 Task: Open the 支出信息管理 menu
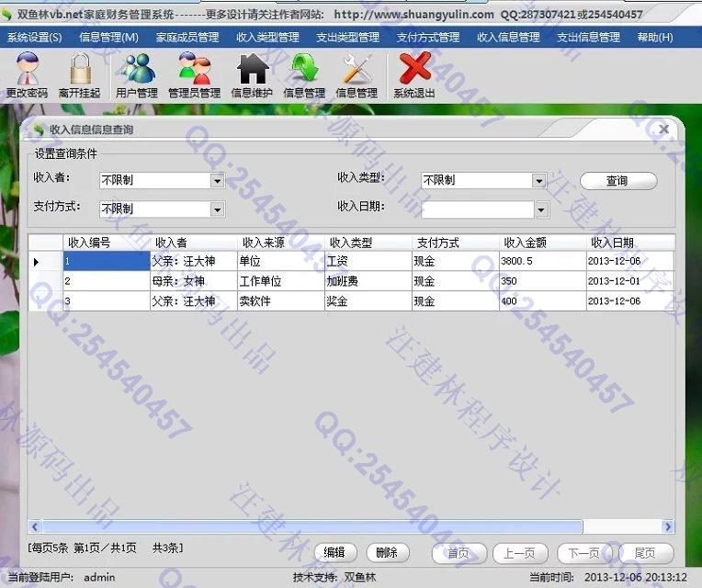(x=589, y=38)
